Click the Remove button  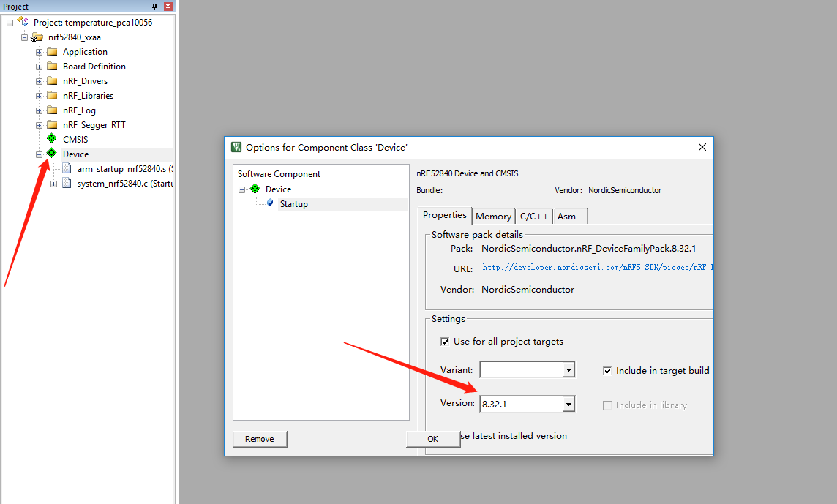[260, 438]
